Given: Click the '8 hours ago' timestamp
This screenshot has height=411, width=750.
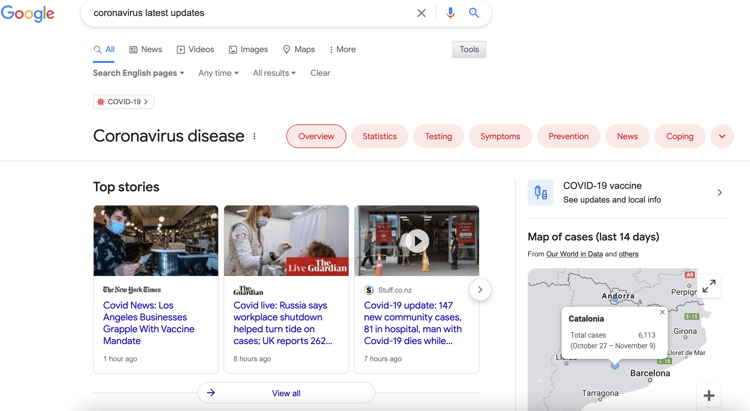Looking at the screenshot, I should tap(252, 359).
